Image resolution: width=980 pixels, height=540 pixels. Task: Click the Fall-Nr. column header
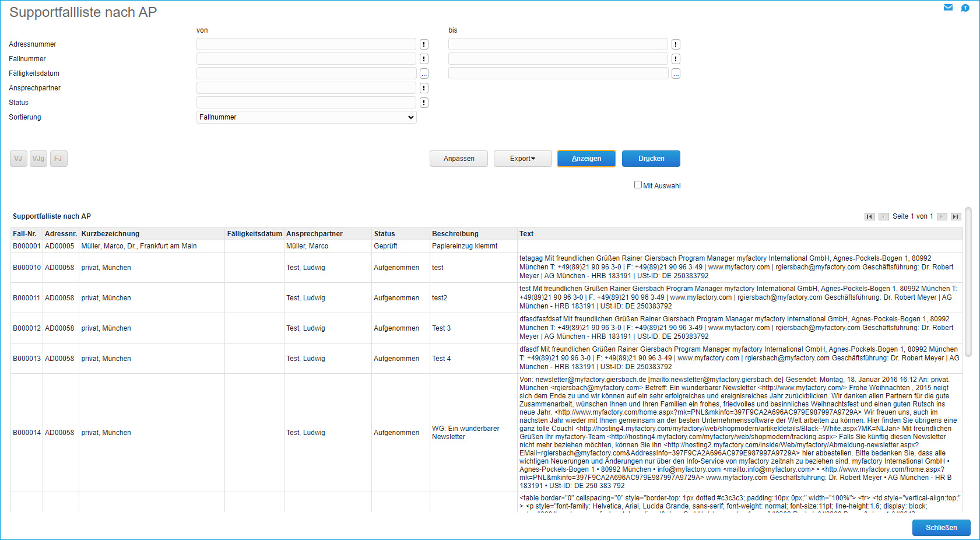point(24,234)
